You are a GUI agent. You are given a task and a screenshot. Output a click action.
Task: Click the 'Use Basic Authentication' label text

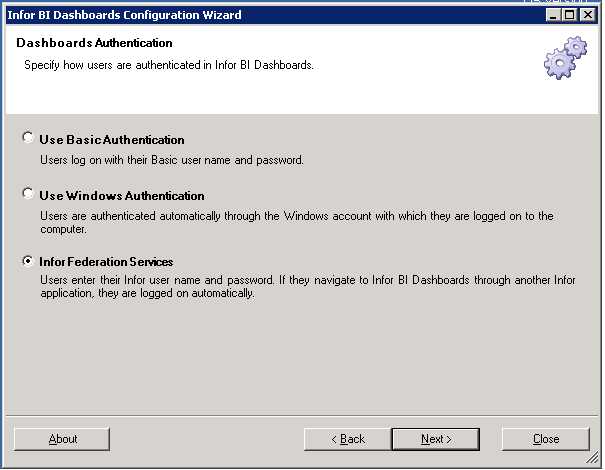[112, 140]
